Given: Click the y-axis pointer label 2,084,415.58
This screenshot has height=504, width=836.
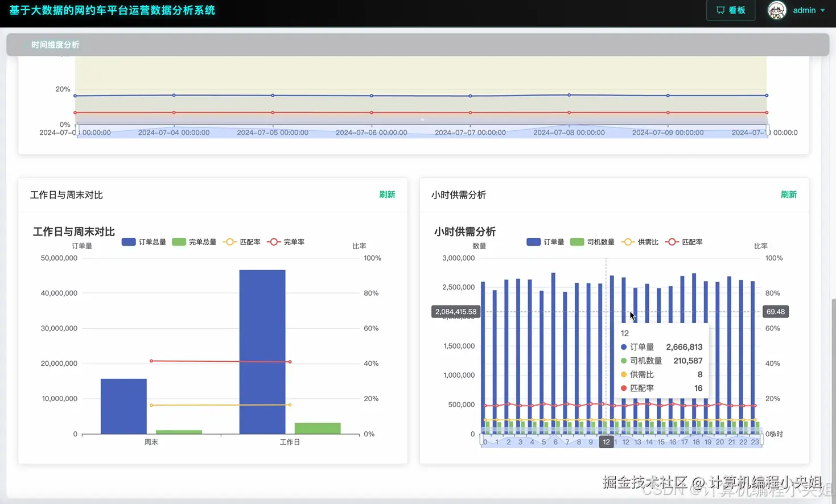Looking at the screenshot, I should (455, 312).
